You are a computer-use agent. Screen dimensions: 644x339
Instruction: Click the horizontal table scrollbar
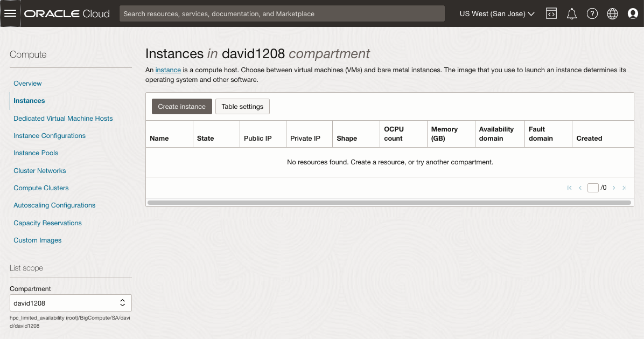(389, 203)
